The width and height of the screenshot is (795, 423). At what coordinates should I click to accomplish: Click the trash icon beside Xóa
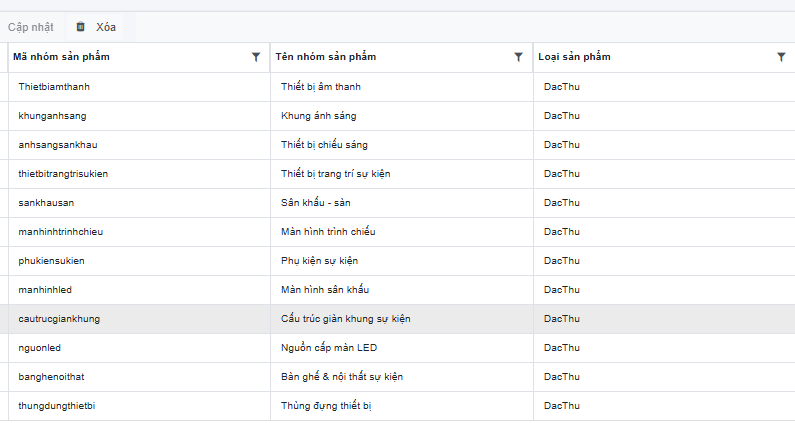[81, 27]
